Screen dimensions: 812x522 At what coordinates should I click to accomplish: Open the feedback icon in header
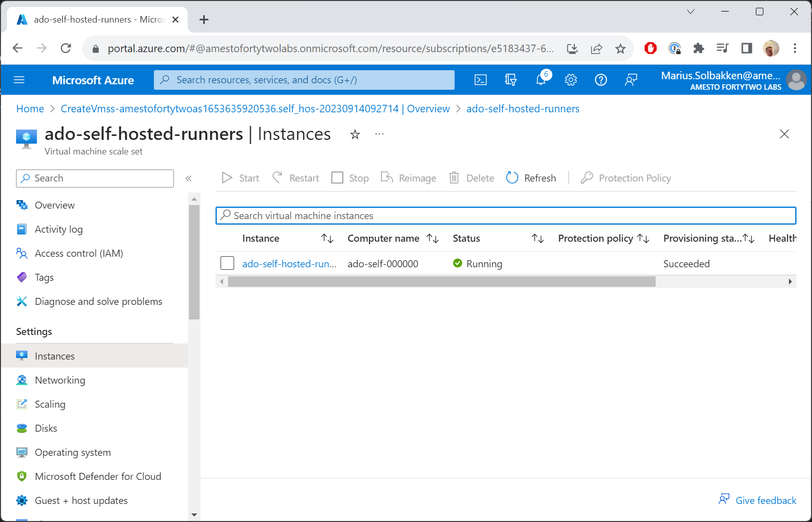(x=631, y=80)
